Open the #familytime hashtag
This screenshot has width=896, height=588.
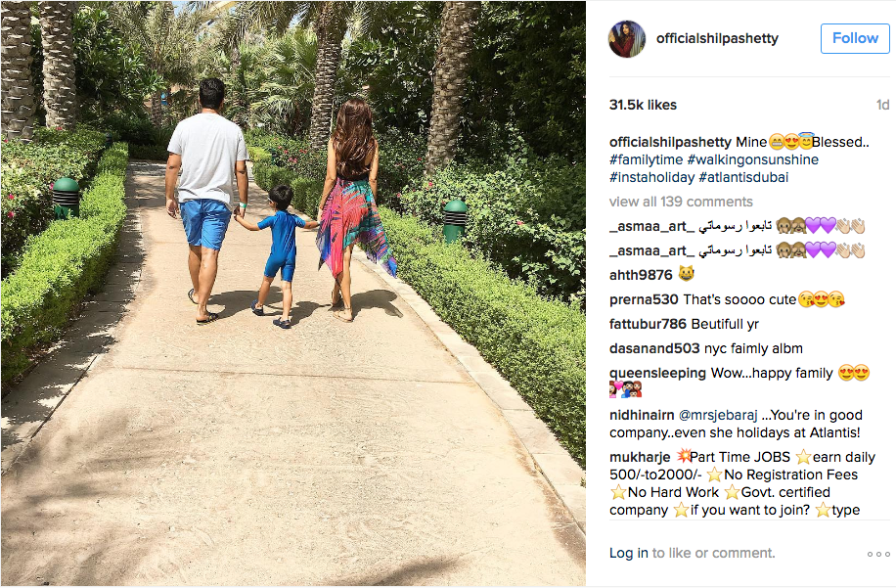(646, 159)
